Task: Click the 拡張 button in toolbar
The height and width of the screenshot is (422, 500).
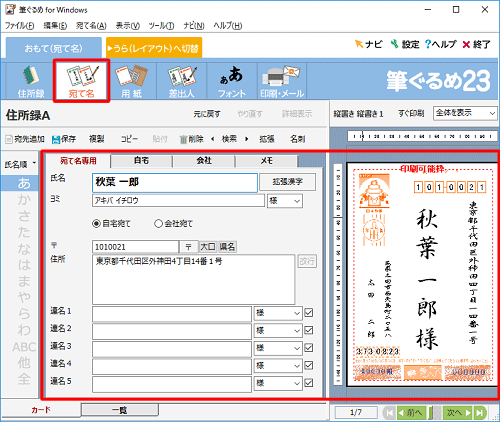Action: [267, 139]
